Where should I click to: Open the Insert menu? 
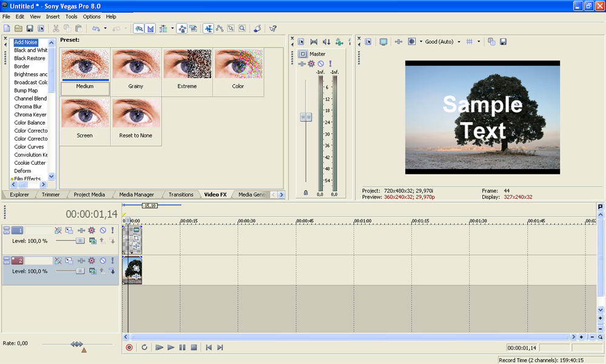(53, 16)
